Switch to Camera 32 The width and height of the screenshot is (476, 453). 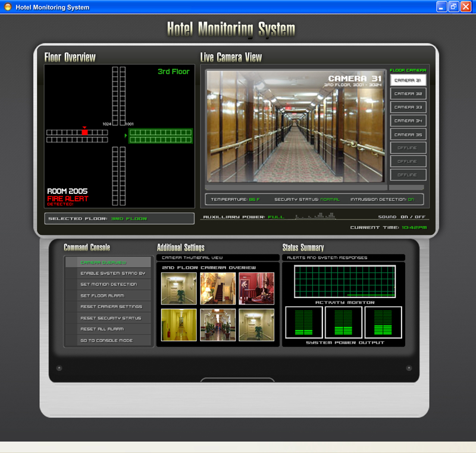(408, 94)
